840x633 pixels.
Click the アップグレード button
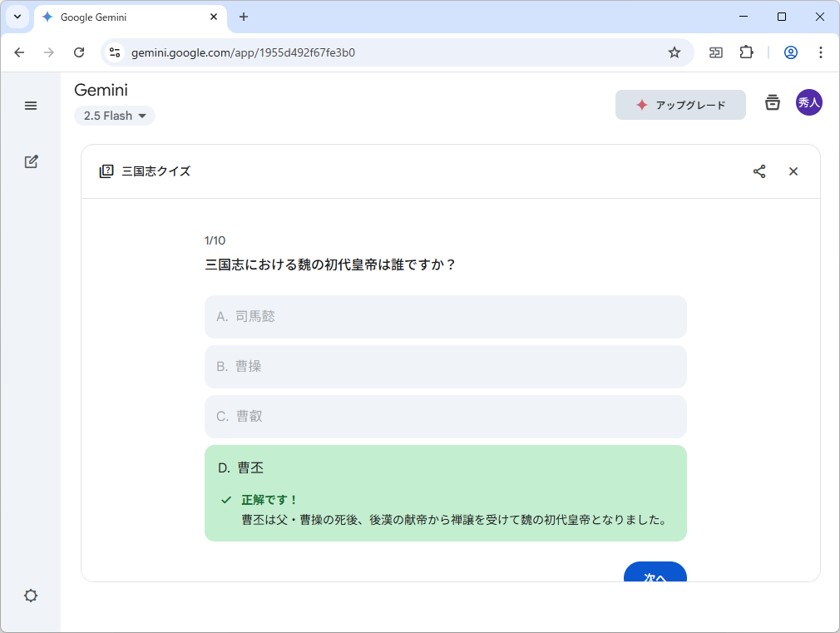click(x=680, y=105)
